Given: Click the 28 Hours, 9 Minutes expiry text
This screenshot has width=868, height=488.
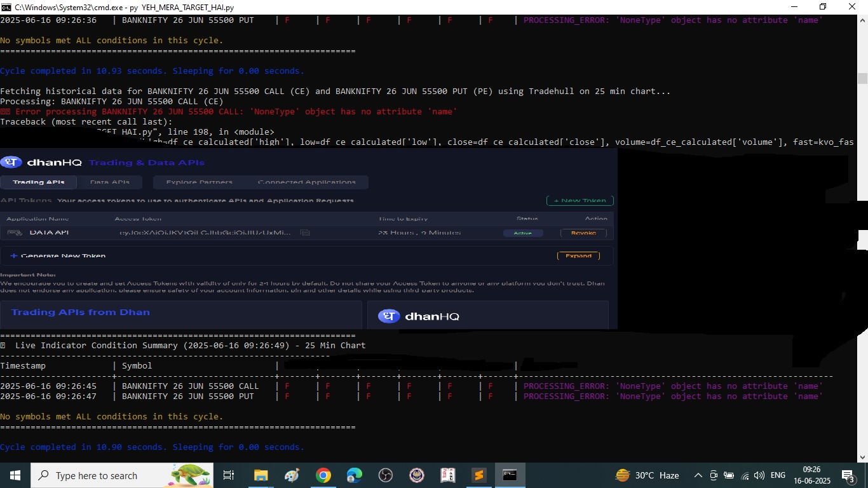Looking at the screenshot, I should coord(419,233).
